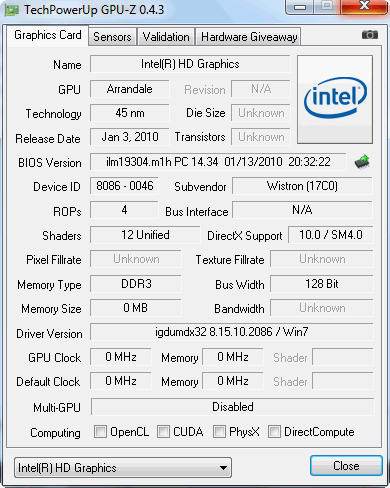Click the camera screenshot icon
Viewport: 390px width, 488px height.
[x=370, y=35]
